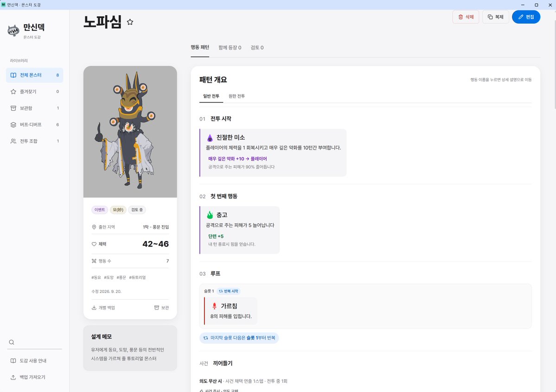Click the 삭제 delete button
The width and height of the screenshot is (556, 392).
[x=466, y=17]
